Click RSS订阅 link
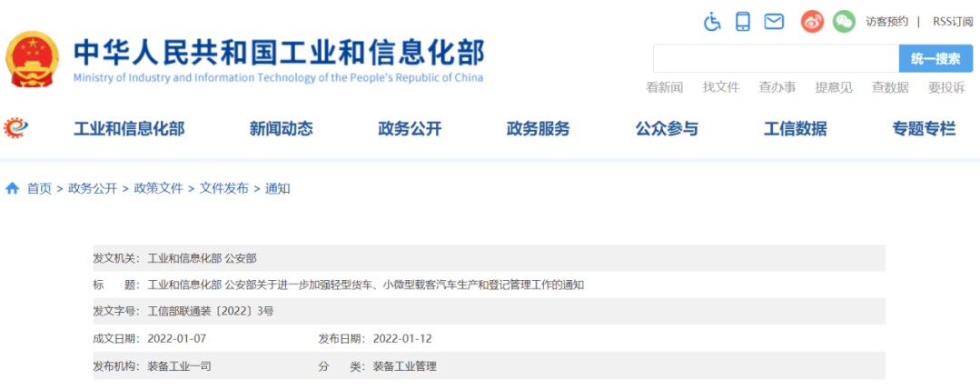This screenshot has width=980, height=390. pos(953,21)
